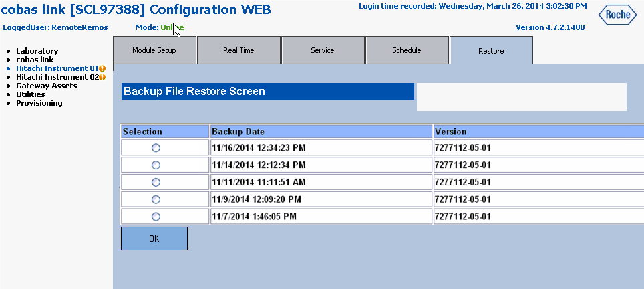Click the OK button
The image size is (644, 289).
(154, 238)
